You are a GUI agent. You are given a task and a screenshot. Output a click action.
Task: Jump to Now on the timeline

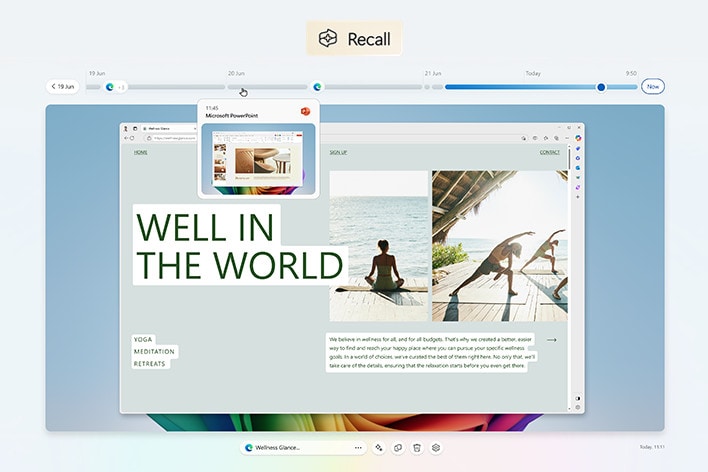tap(652, 87)
